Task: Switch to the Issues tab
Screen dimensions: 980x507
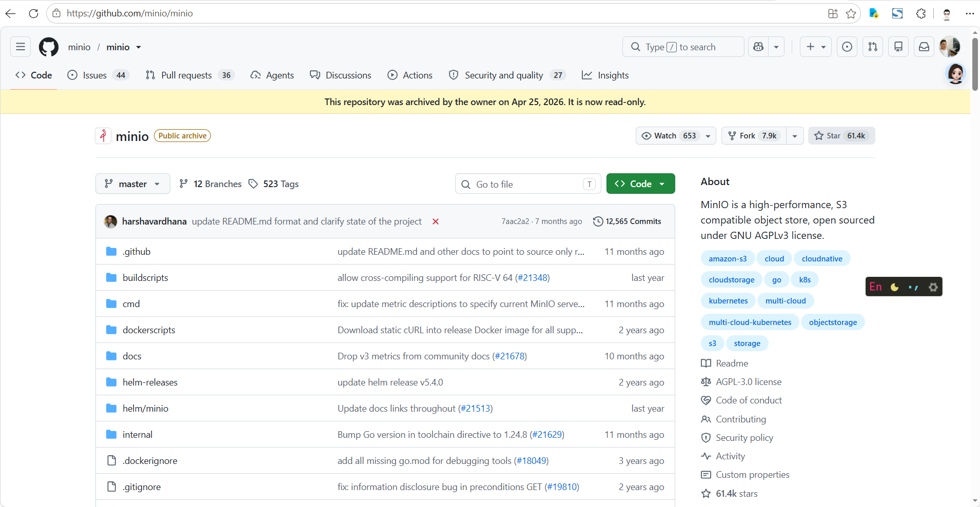Action: point(97,75)
